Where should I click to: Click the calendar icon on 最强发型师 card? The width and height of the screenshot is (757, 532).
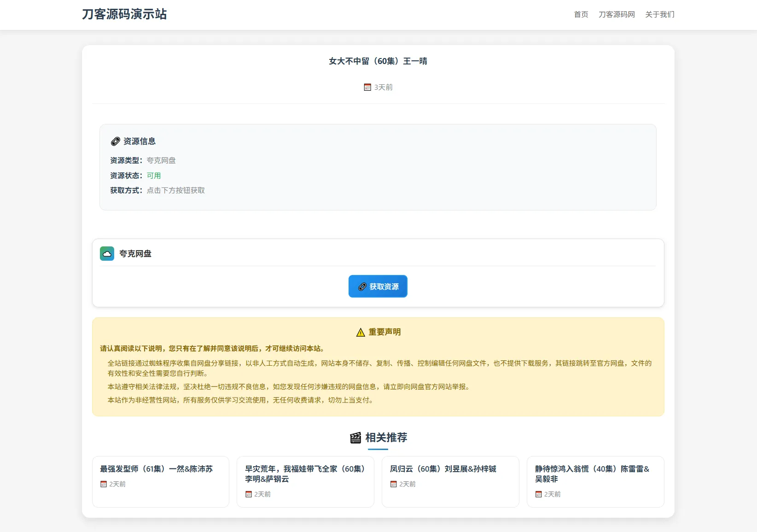pyautogui.click(x=103, y=484)
